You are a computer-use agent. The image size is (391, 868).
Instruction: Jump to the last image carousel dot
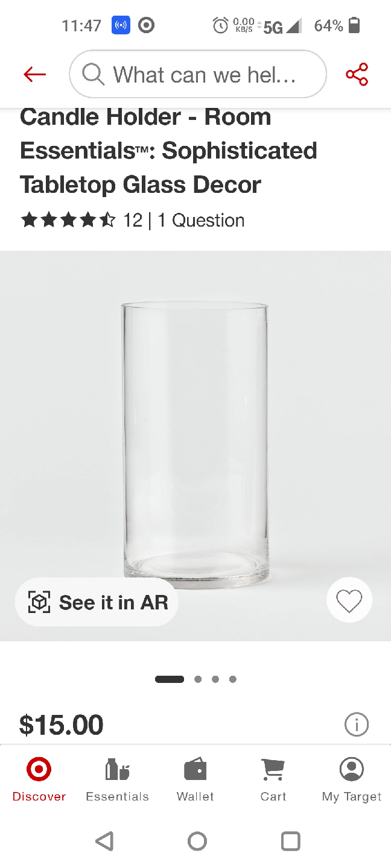[233, 679]
